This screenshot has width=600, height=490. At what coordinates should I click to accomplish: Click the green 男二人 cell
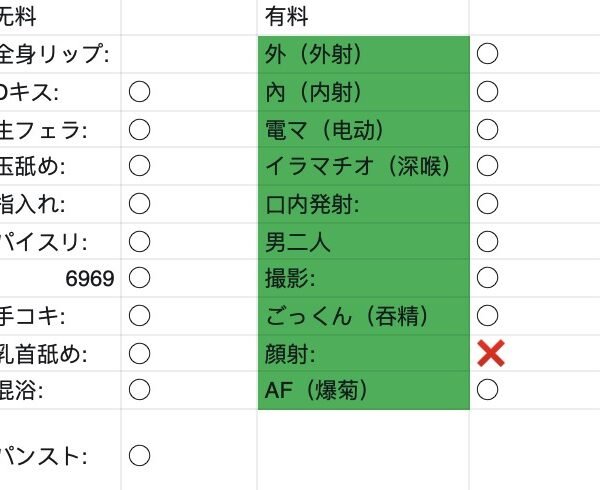pyautogui.click(x=362, y=241)
